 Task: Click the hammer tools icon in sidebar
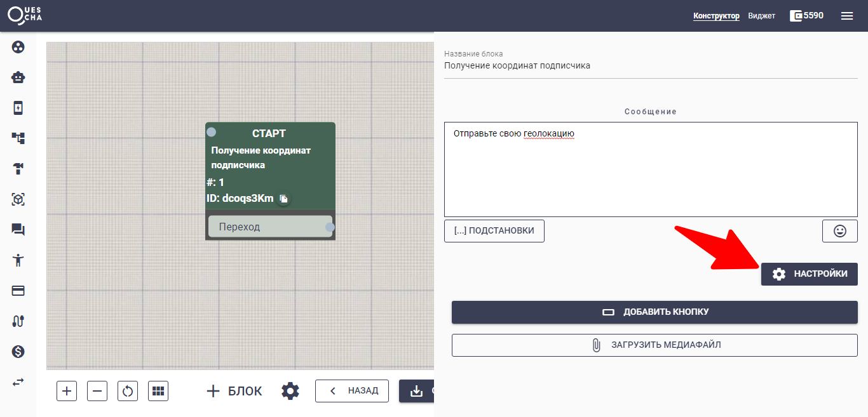click(x=18, y=169)
